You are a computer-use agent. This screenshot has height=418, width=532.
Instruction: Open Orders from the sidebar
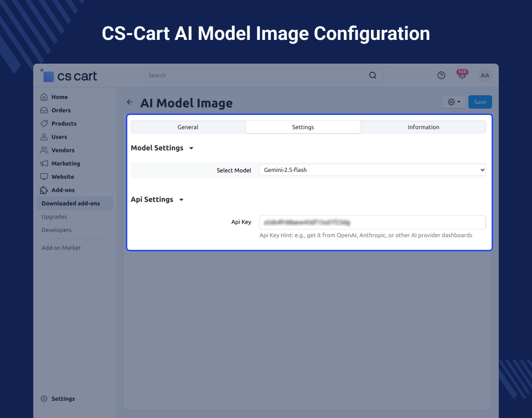pos(61,110)
